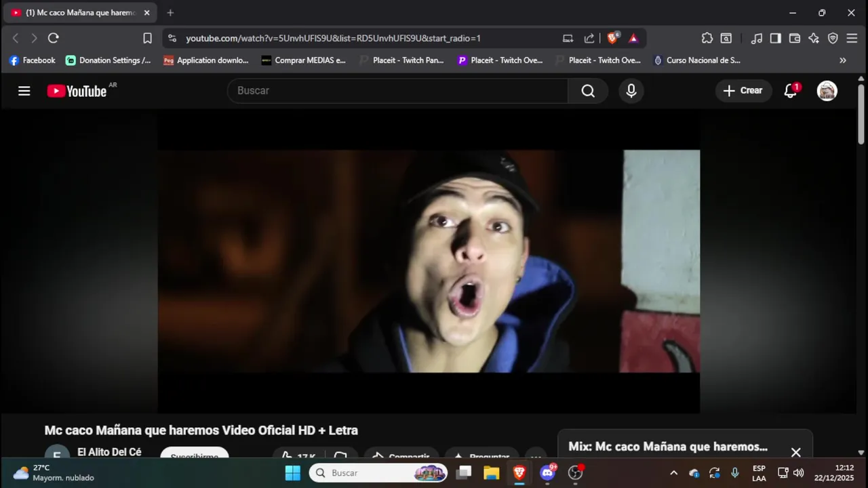
Task: Click the Windows taskbar Buscar search box
Action: [379, 473]
